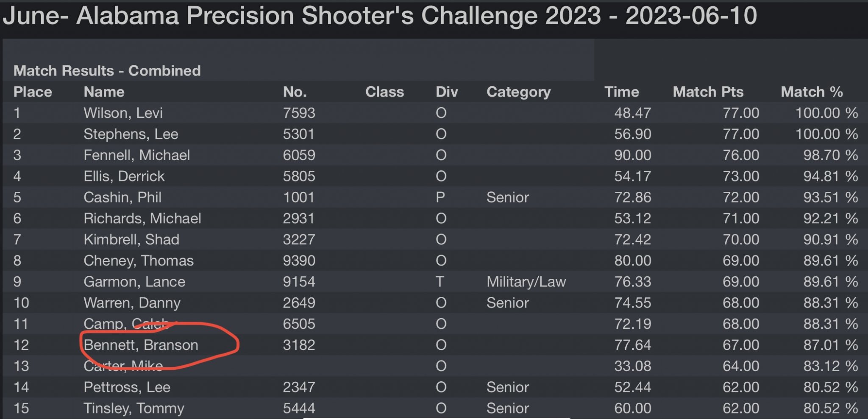Image resolution: width=868 pixels, height=419 pixels.
Task: Click the match title at top
Action: (x=379, y=16)
